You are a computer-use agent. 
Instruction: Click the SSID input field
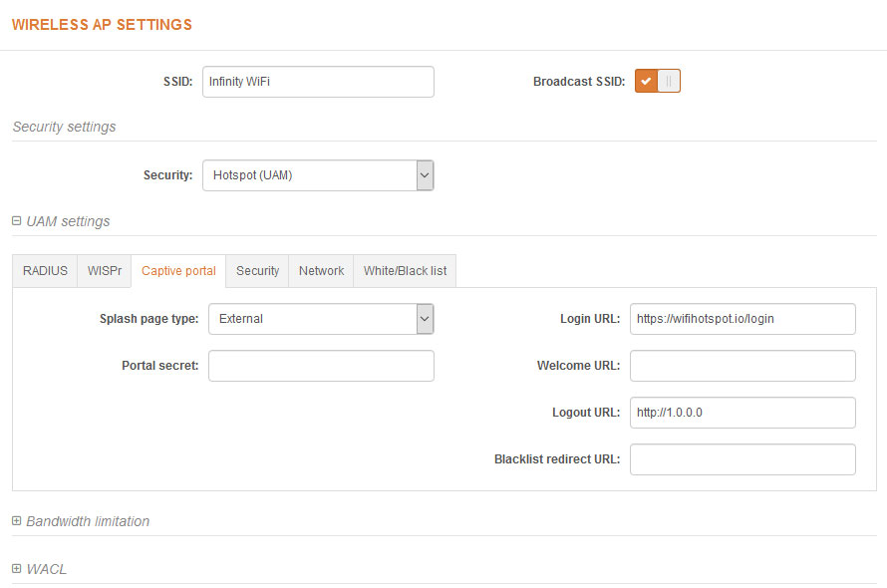click(317, 82)
